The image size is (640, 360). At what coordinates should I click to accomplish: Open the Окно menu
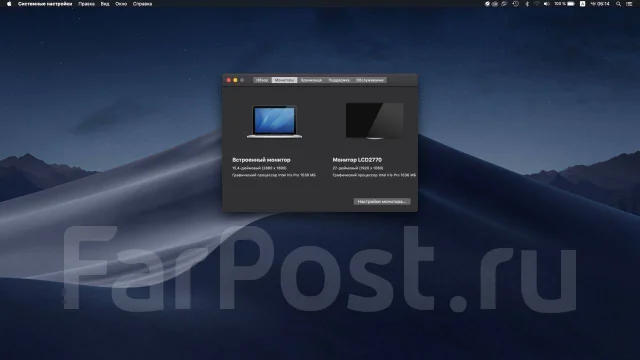click(x=121, y=4)
